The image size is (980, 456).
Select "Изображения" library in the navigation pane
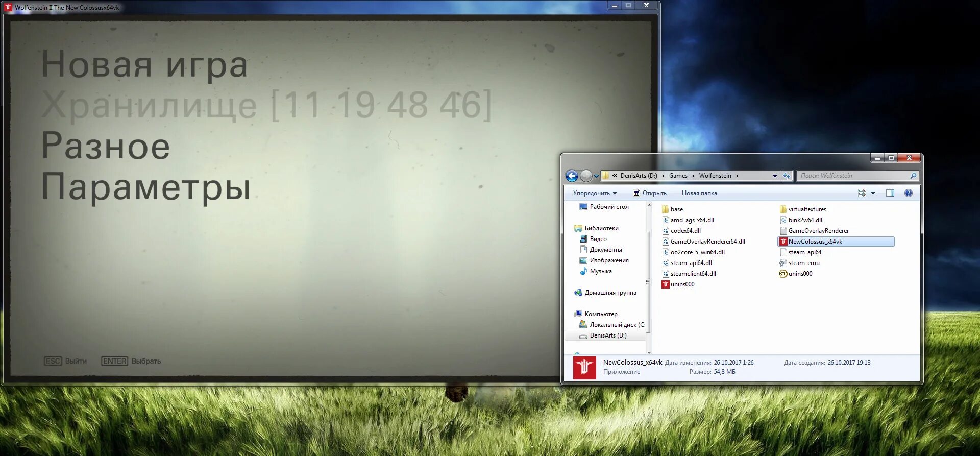(x=604, y=260)
